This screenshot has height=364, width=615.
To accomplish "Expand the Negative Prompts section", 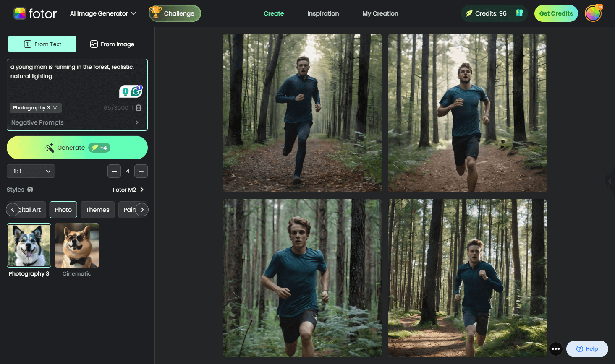I will tap(77, 122).
